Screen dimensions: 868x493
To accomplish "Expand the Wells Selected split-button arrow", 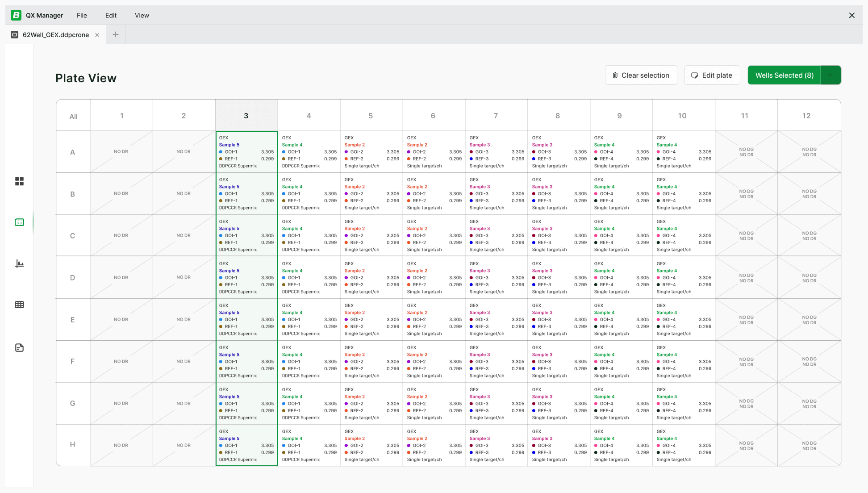I will [830, 75].
